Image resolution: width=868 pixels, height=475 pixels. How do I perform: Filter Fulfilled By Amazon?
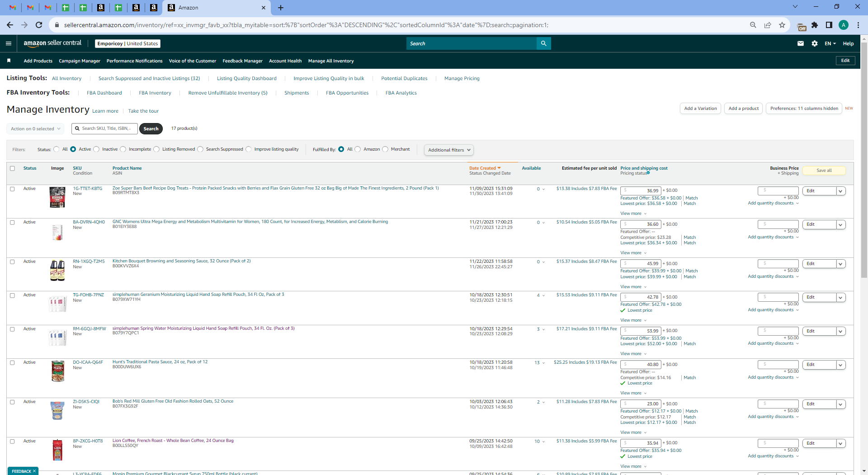[358, 149]
